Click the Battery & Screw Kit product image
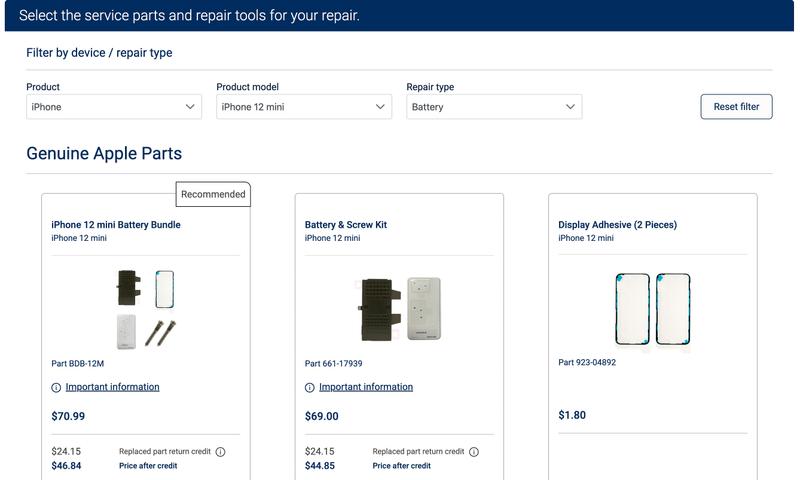Screen dimensions: 800x480 (x=399, y=309)
